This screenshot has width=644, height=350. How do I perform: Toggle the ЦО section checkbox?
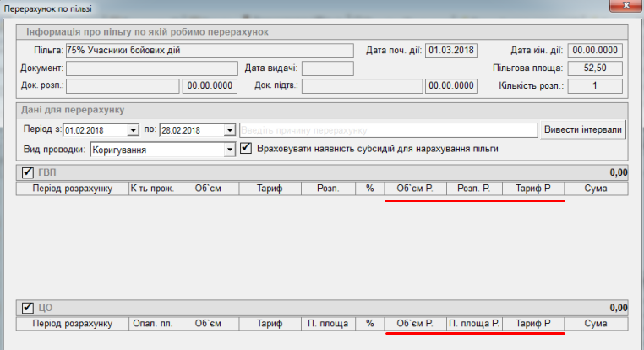click(27, 308)
